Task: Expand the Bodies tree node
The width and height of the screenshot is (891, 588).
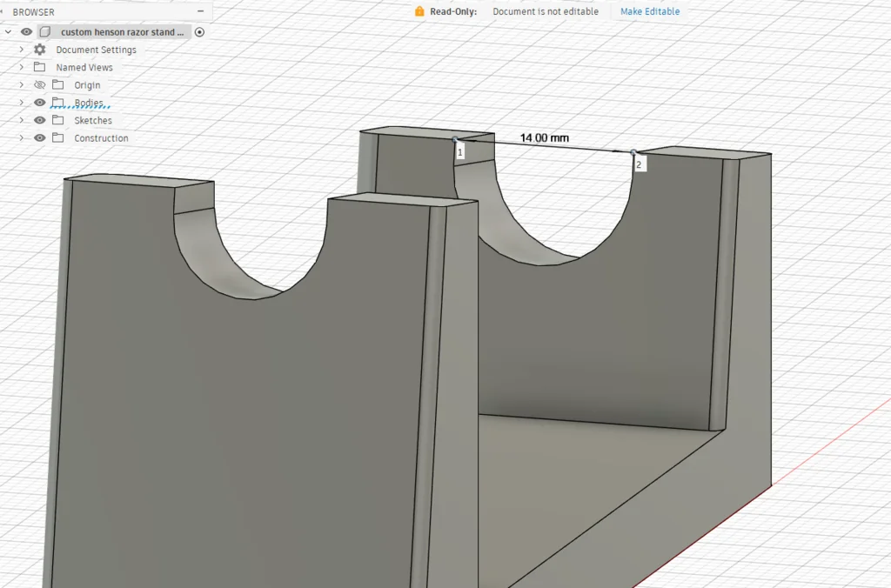Action: (x=22, y=103)
